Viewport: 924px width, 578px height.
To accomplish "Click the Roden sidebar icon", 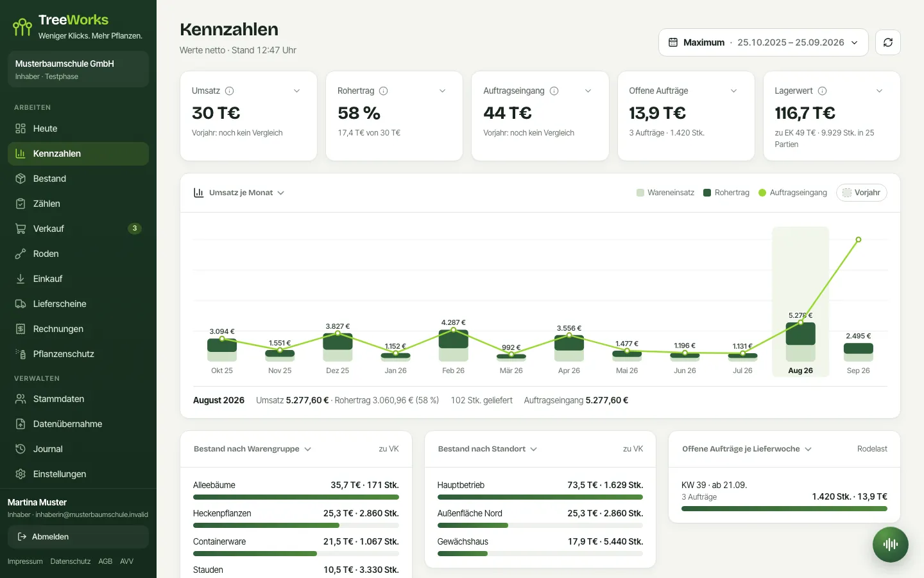I will (x=21, y=254).
